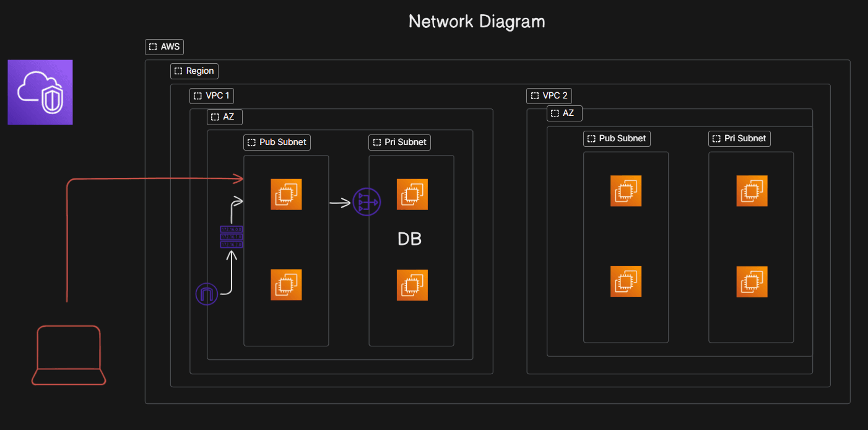Select bottom EC2 instance in VPC 2 private subnet

click(752, 282)
